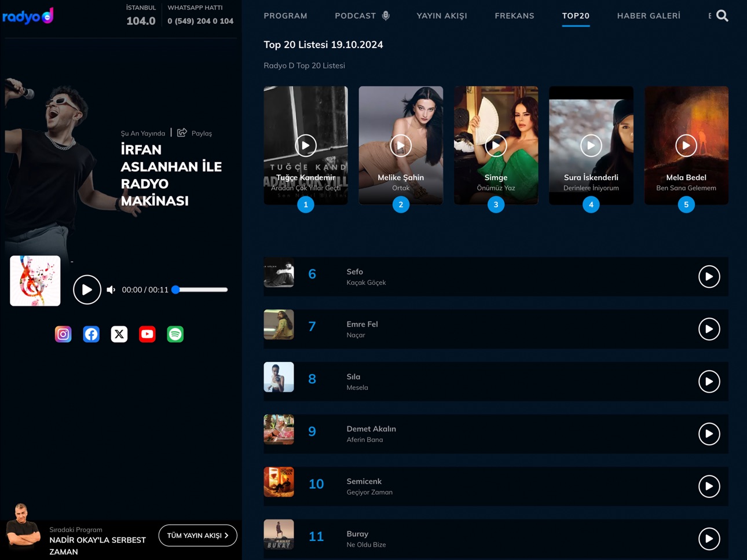
Task: Open NADİR OKAY'LA SERBEST ZAMAN program
Action: tap(97, 546)
